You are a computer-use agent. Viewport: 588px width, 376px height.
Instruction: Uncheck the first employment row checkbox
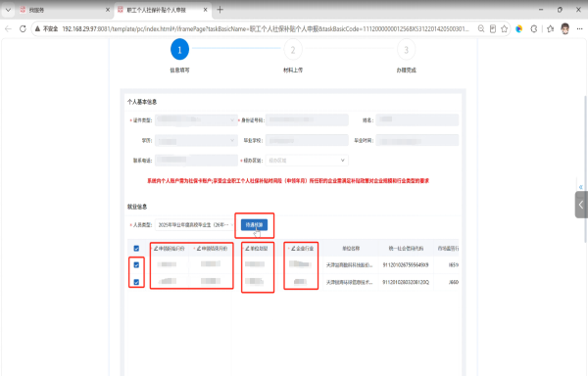click(136, 264)
